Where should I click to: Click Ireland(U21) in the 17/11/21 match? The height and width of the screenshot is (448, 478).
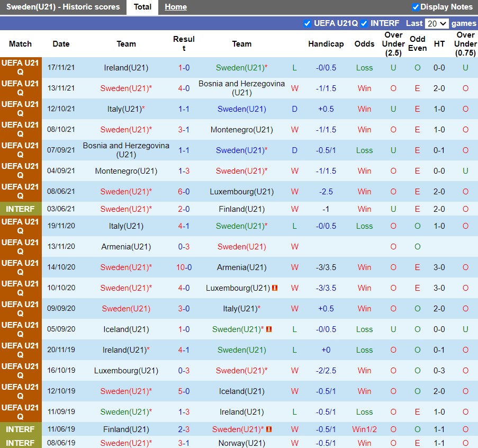coord(126,68)
